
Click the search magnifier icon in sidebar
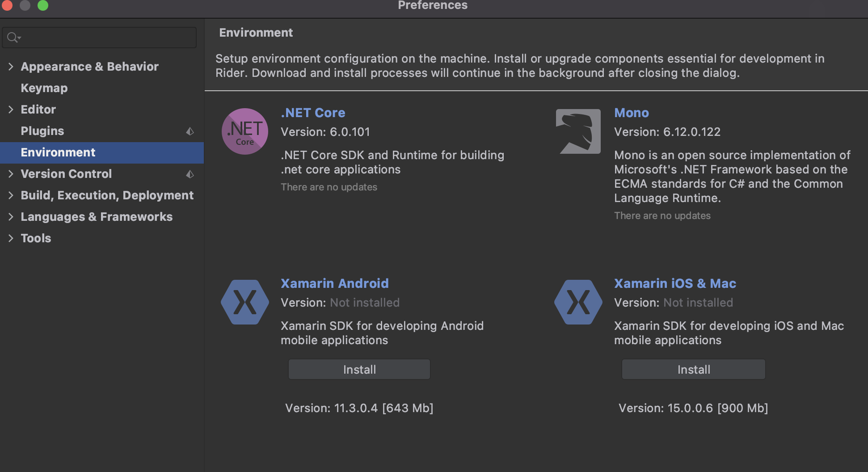coord(13,38)
